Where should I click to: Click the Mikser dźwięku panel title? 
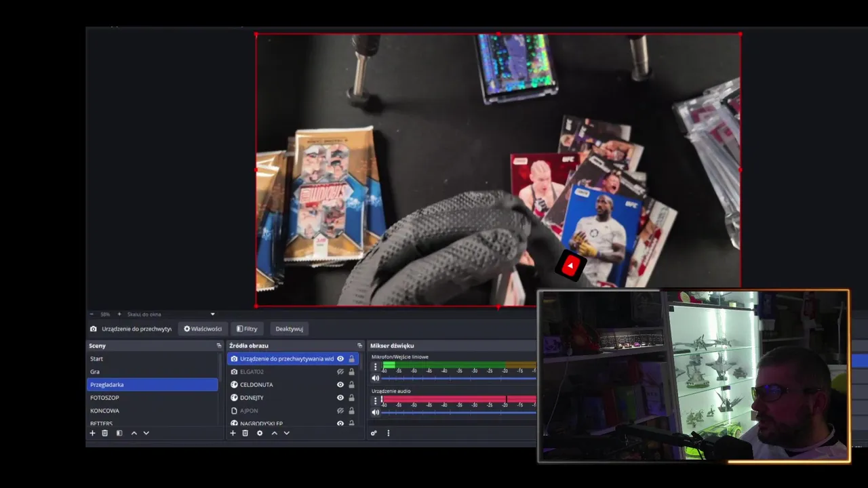point(392,346)
